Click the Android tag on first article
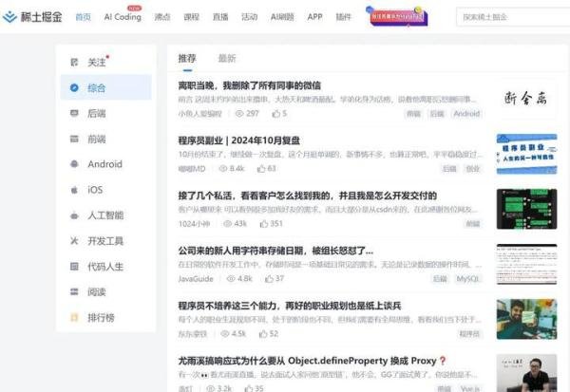This screenshot has height=392, width=570. 466,114
